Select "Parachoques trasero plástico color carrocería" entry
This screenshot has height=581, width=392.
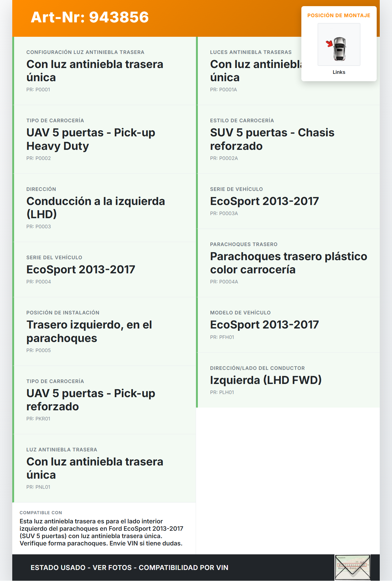click(x=288, y=263)
